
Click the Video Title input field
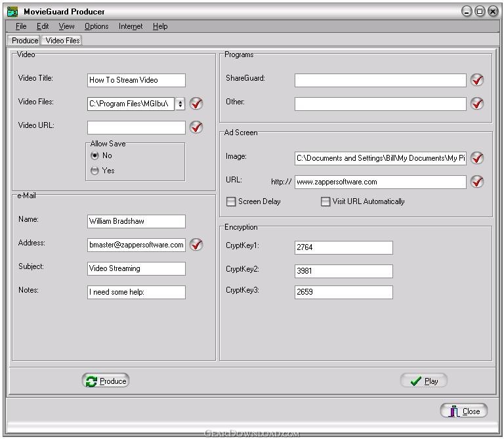pos(136,80)
